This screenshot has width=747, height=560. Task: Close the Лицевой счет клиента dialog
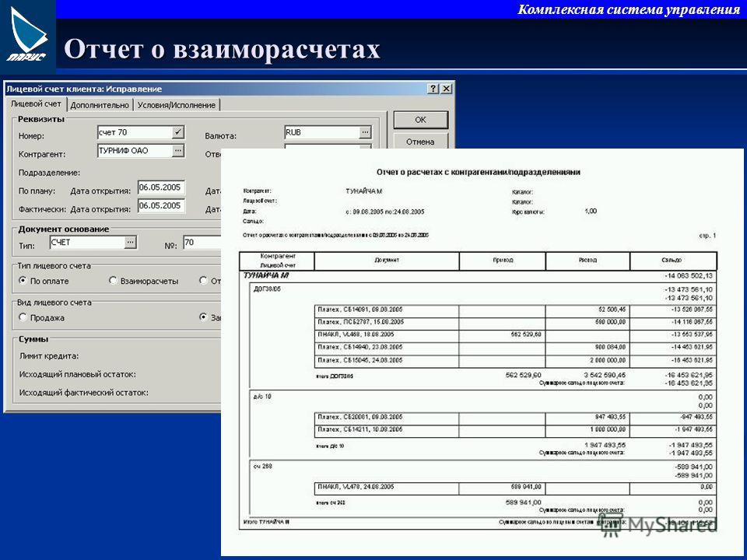click(x=447, y=89)
